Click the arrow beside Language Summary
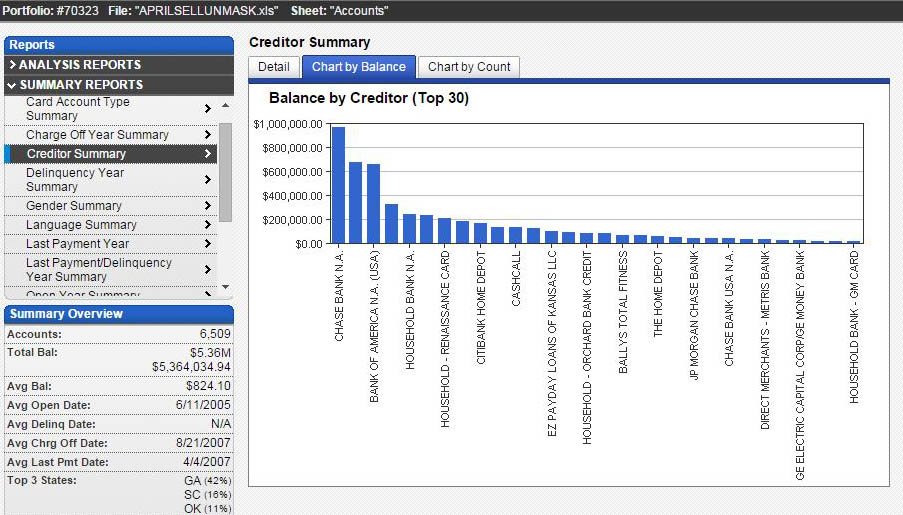The height and width of the screenshot is (515, 903). point(207,225)
